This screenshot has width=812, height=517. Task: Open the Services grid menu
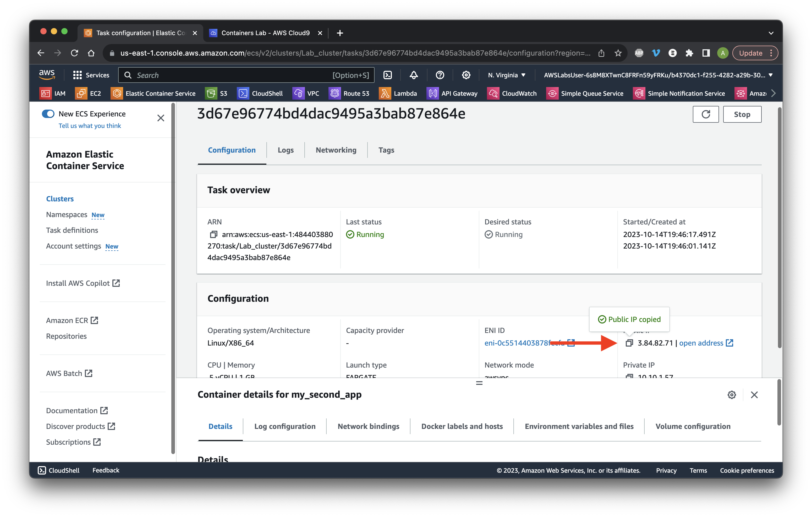tap(91, 75)
